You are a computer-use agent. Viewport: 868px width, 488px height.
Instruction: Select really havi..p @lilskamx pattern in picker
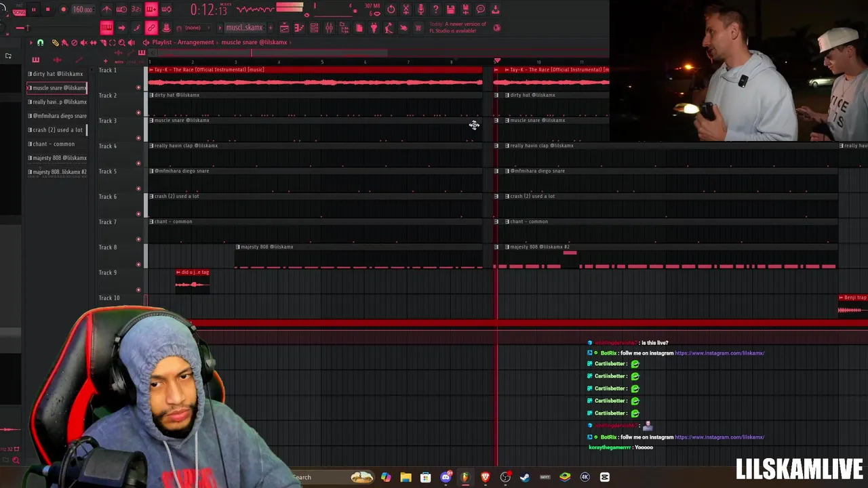coord(58,102)
